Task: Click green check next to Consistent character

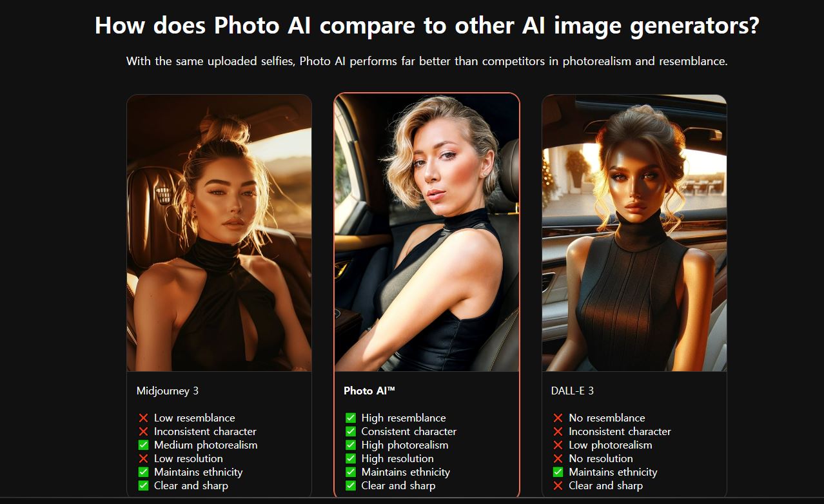Action: tap(351, 431)
